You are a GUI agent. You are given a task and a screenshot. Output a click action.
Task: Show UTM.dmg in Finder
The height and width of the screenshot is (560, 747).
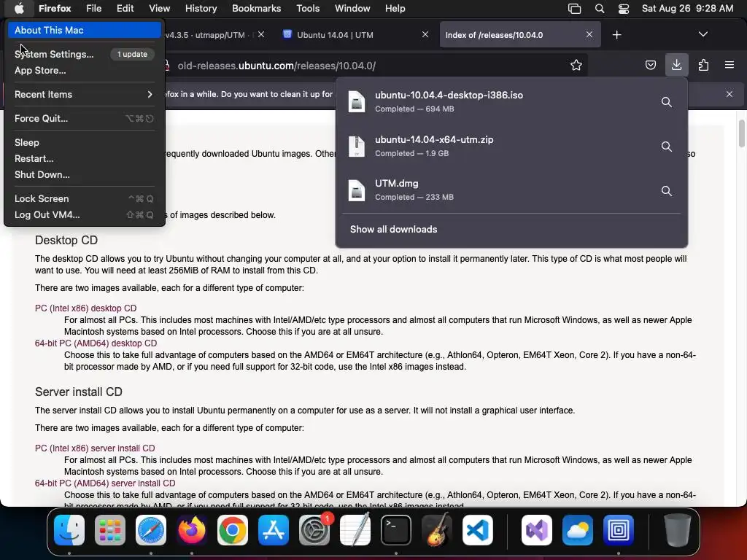pos(667,191)
